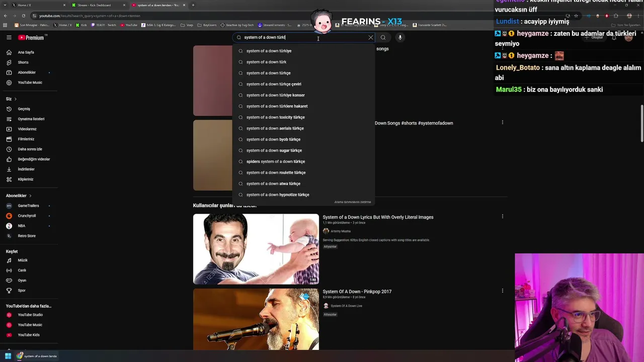Open more options for Literal Images video
This screenshot has width=644, height=362.
(x=502, y=217)
